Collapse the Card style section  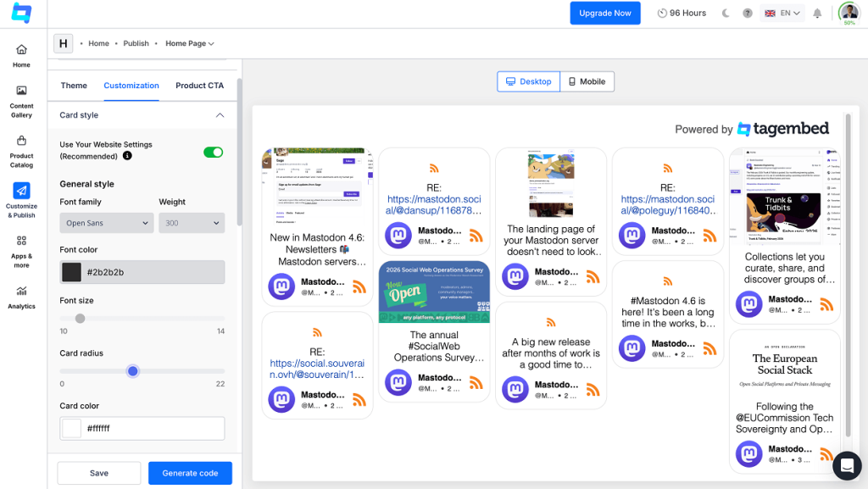point(220,115)
